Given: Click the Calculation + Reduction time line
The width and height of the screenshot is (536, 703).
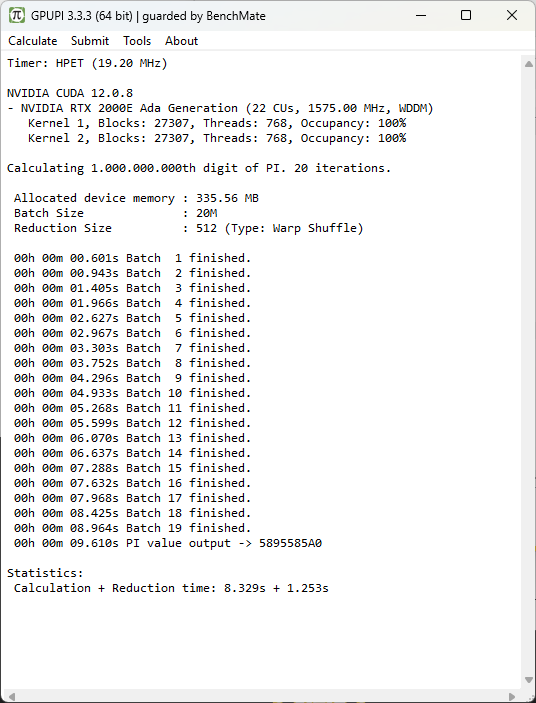Looking at the screenshot, I should click(x=171, y=588).
